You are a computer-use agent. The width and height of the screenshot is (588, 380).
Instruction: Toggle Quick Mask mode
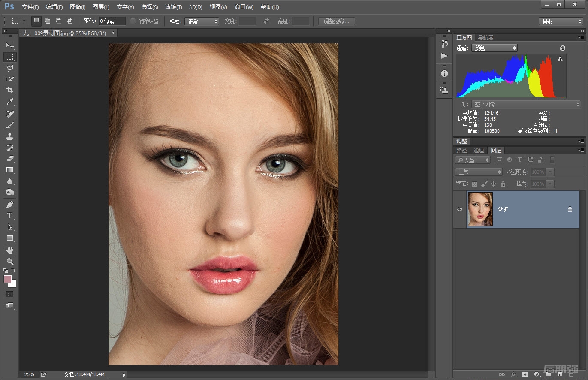point(10,295)
